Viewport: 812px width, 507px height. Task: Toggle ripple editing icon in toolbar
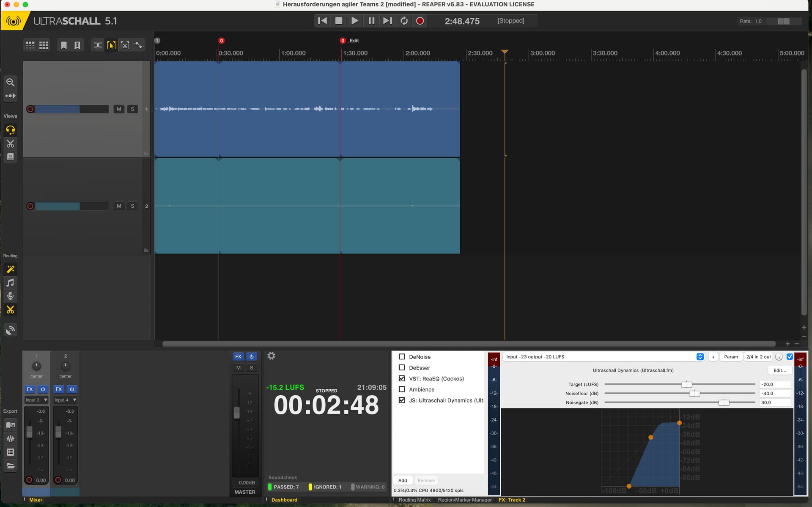98,45
